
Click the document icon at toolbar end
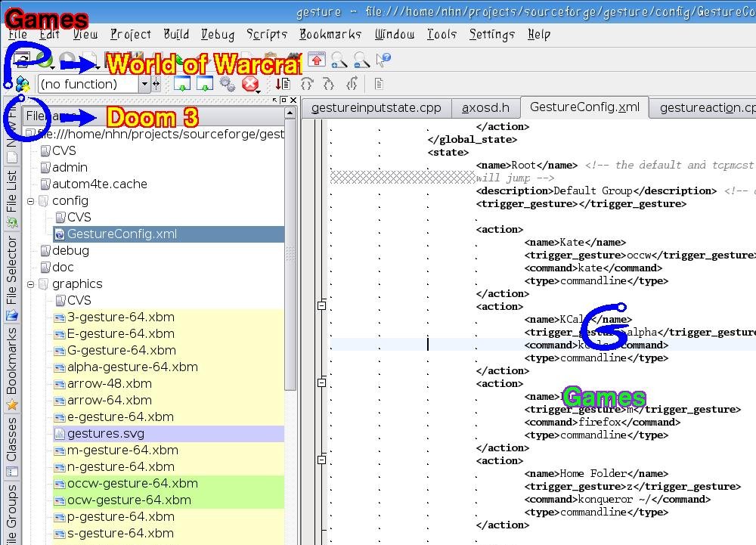coord(379,85)
